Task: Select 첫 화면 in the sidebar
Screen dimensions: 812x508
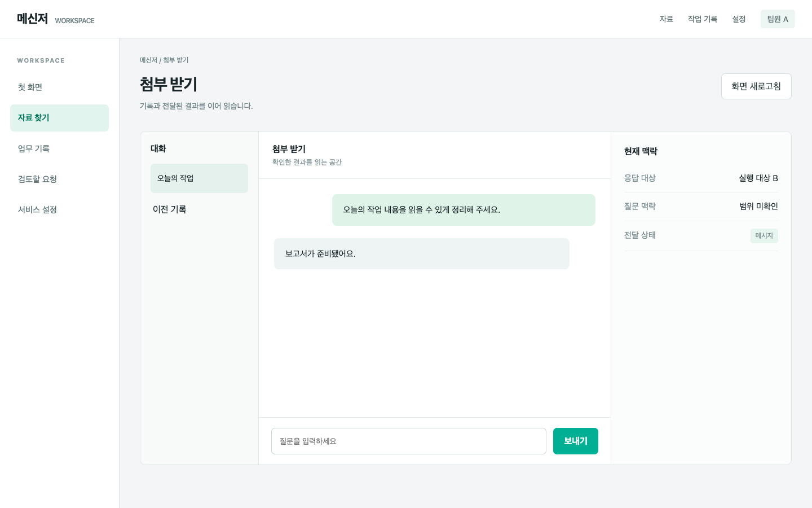Action: (x=59, y=87)
